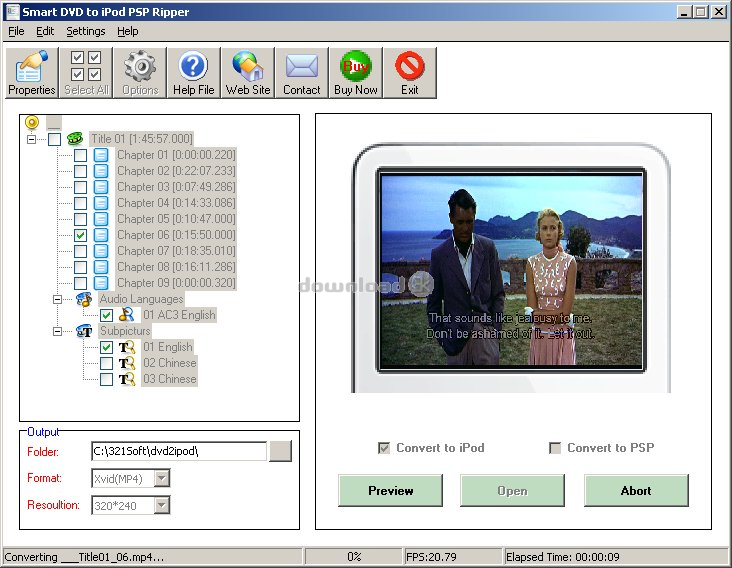
Task: Check the Chapter 01 checkbox
Action: coord(80,155)
